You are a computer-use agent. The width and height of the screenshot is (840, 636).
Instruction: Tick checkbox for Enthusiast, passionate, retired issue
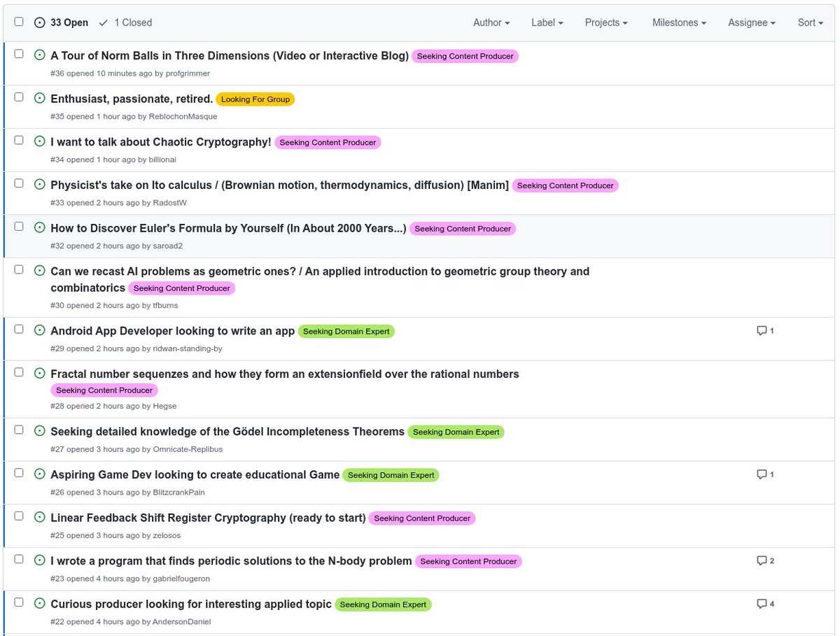pyautogui.click(x=19, y=97)
